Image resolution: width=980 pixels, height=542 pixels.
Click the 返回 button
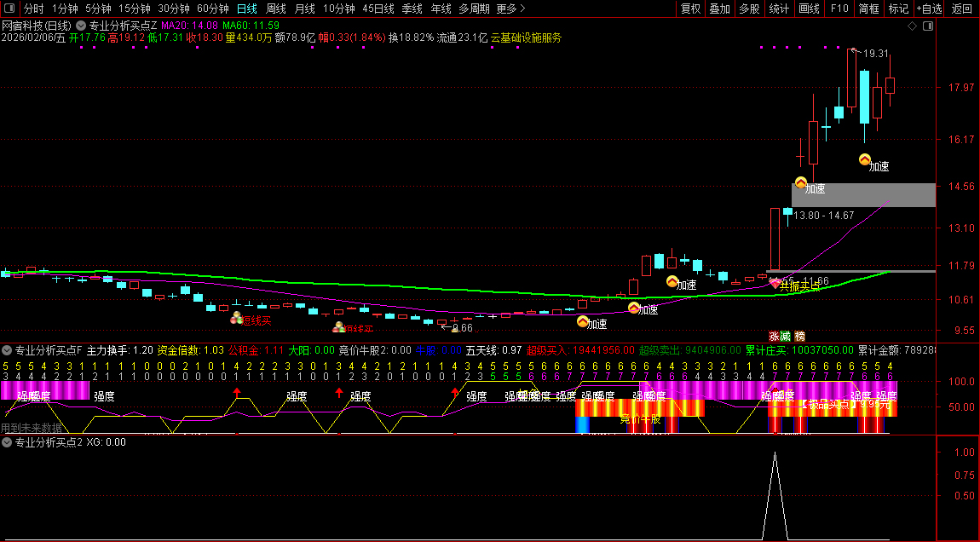point(961,9)
